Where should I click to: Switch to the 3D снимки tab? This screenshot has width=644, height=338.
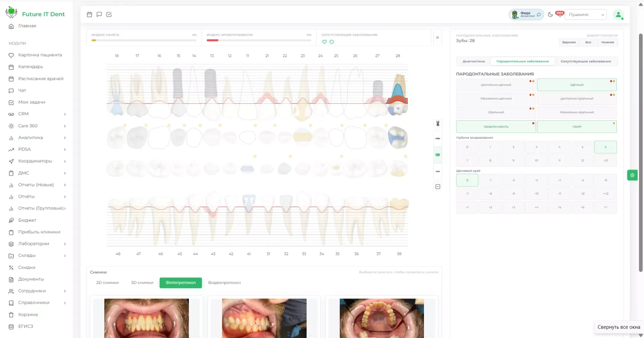click(x=142, y=282)
